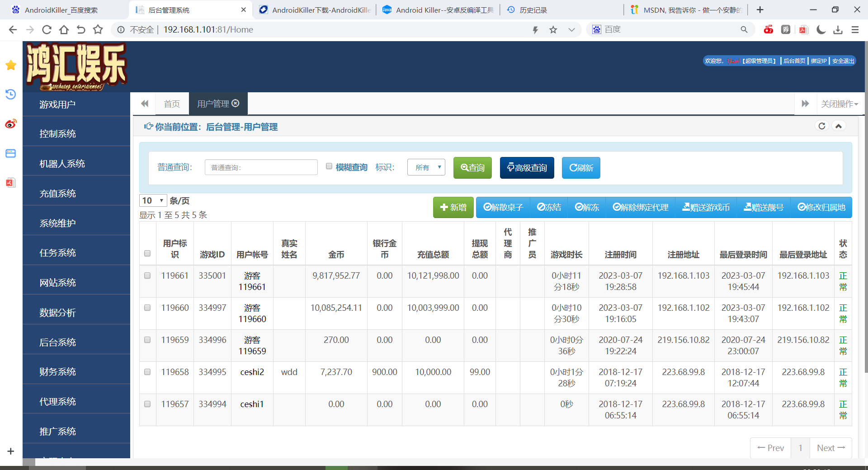The width and height of the screenshot is (868, 470).
Task: Click the browser home icon
Action: (64, 30)
